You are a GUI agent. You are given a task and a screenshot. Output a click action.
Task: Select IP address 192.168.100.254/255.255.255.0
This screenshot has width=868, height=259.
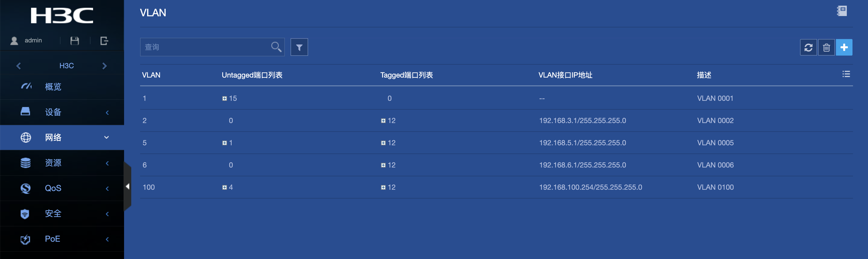click(590, 187)
